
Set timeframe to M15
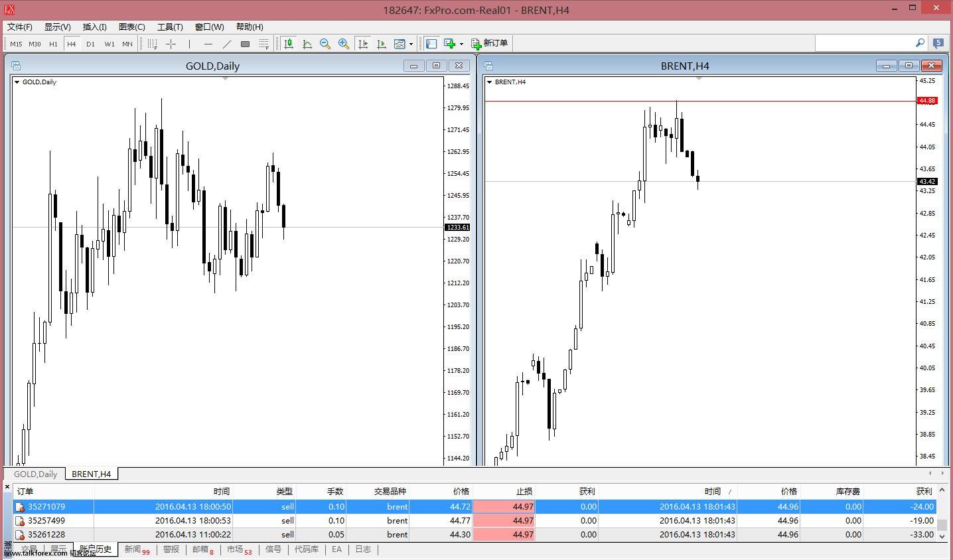pos(16,44)
